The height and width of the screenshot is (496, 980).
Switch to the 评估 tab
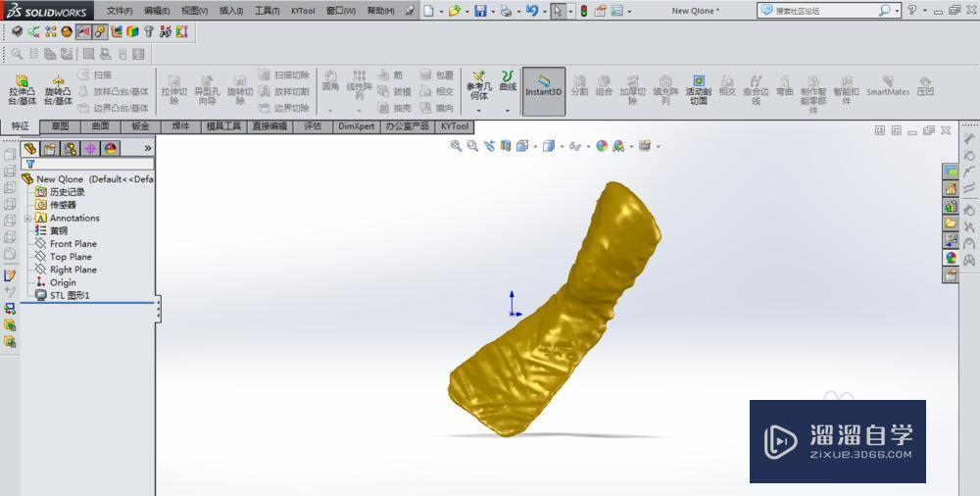[x=313, y=126]
